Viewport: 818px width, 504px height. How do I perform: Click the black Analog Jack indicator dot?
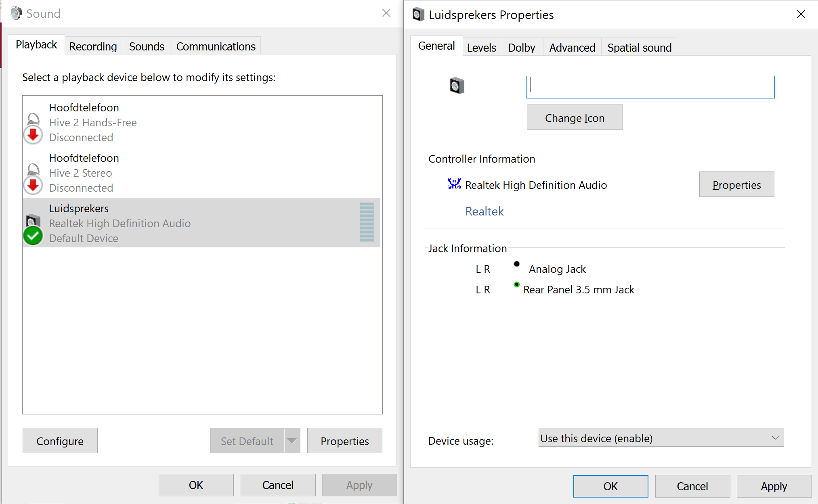click(x=516, y=264)
